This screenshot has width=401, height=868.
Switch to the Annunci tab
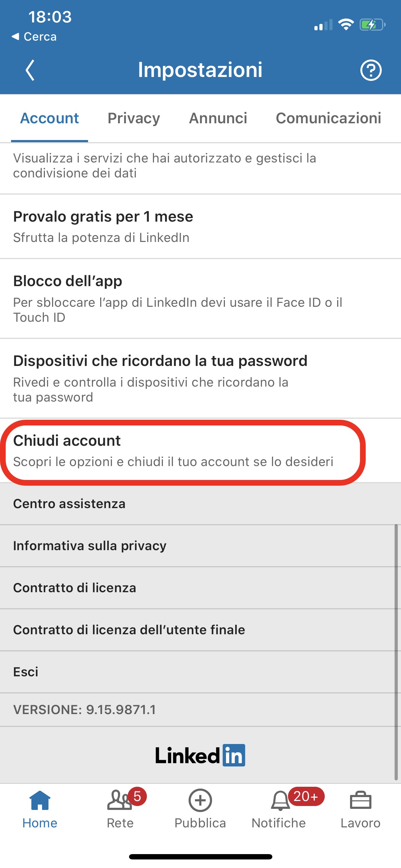pos(218,118)
